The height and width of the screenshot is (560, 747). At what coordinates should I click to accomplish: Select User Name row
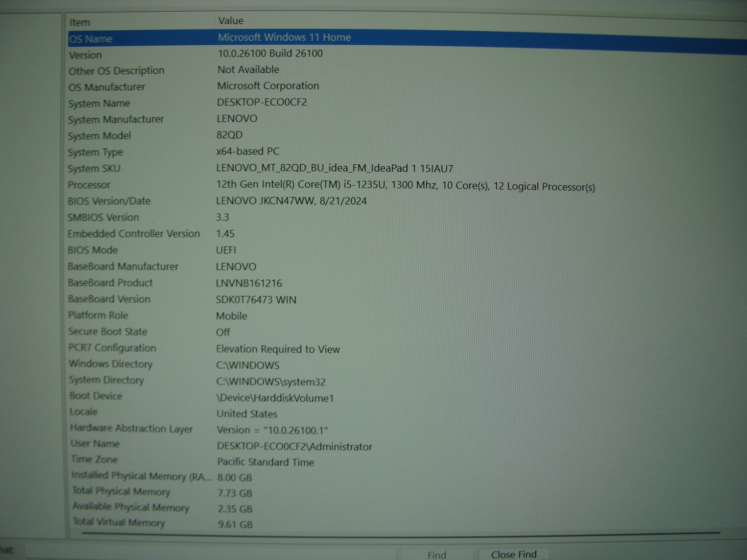tap(95, 444)
